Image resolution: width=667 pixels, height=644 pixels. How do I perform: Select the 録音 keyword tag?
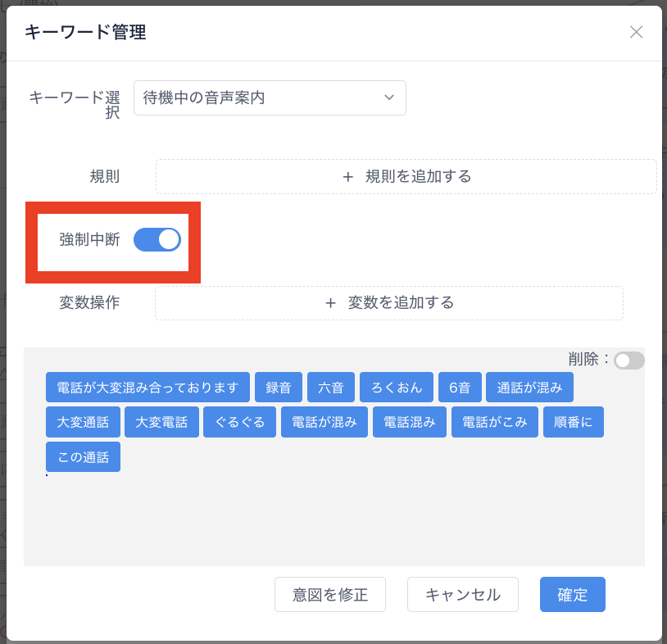(x=279, y=388)
